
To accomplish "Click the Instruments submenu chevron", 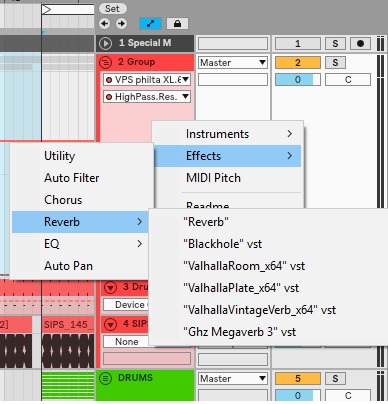I will tap(290, 134).
